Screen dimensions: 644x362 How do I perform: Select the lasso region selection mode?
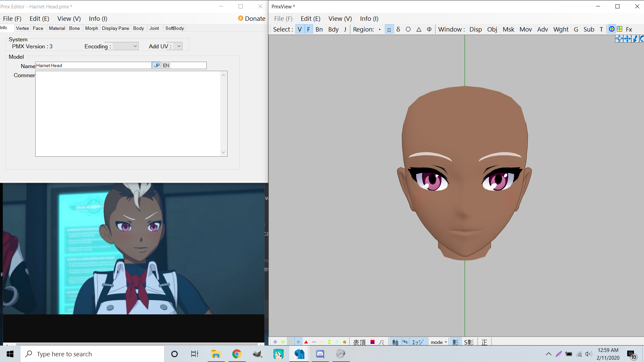(398, 29)
